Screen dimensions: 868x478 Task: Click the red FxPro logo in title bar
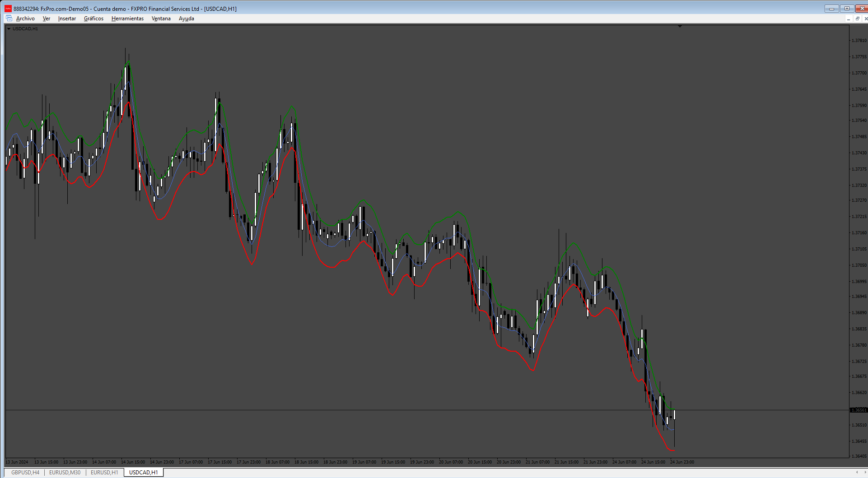tap(8, 9)
